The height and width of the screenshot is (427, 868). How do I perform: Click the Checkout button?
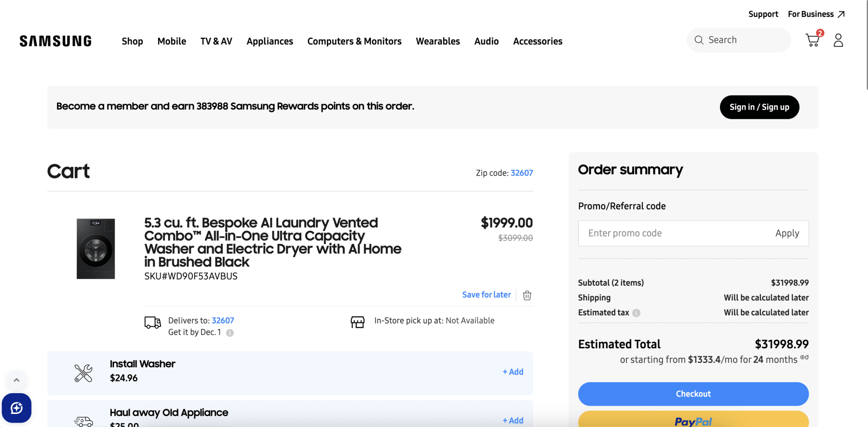[693, 394]
